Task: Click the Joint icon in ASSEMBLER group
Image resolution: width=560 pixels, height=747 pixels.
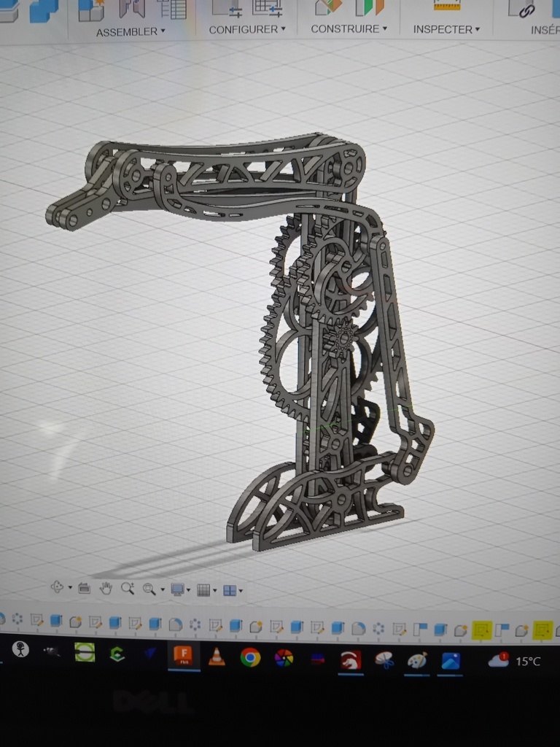Action: 132,9
